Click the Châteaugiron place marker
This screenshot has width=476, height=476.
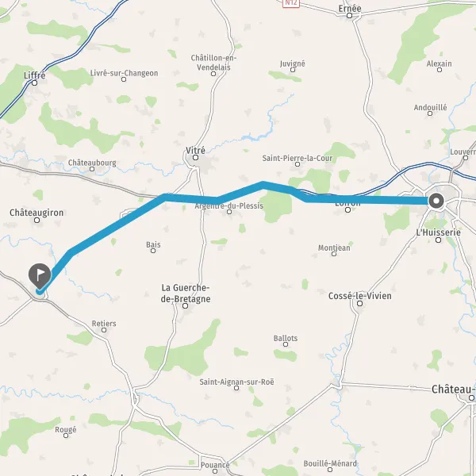[36, 220]
